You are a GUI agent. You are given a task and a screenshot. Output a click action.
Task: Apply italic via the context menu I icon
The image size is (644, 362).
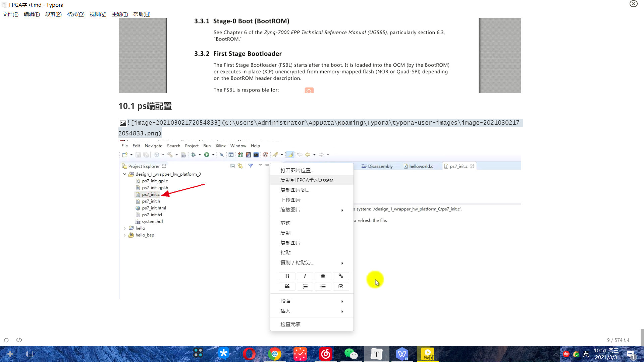click(x=305, y=276)
